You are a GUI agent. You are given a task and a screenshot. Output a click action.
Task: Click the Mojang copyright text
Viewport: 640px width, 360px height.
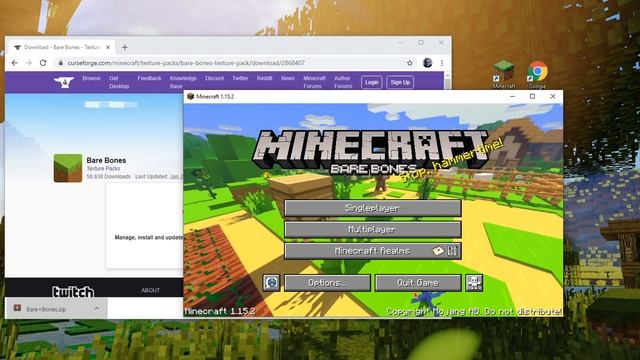click(x=474, y=311)
